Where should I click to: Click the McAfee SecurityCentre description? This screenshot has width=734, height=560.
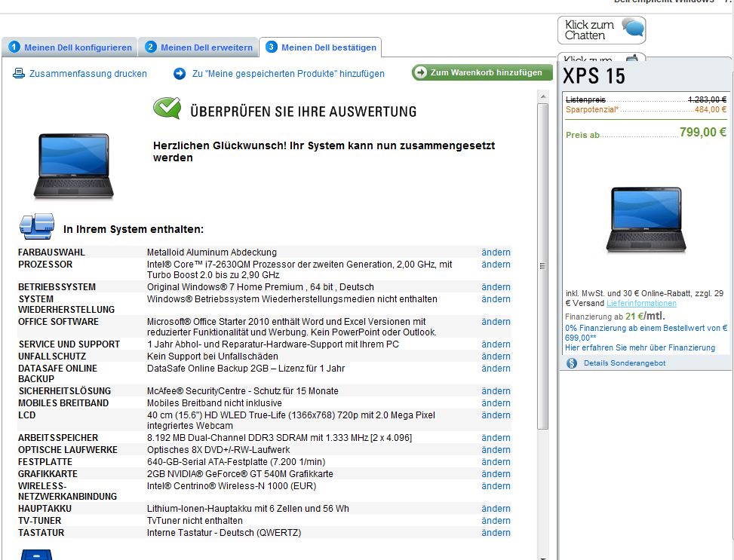[242, 390]
